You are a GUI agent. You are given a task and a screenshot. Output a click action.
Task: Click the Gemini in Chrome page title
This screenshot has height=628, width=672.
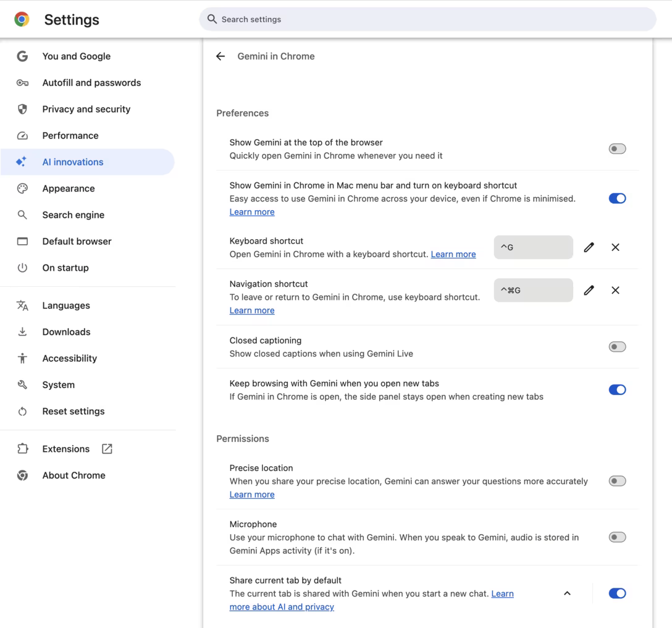[276, 56]
